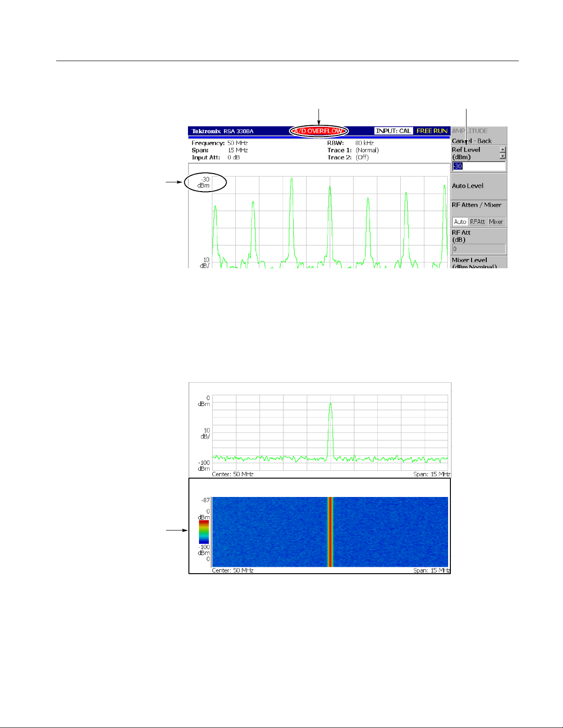Choose Auto in RF Atten / Mixer
563x728 pixels.
[460, 222]
